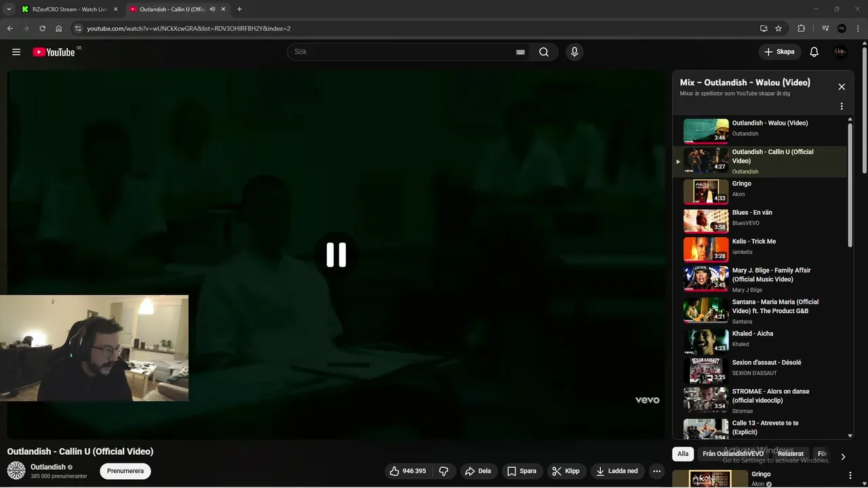Open the browser extensions puzzle icon
The width and height of the screenshot is (868, 488).
(802, 28)
